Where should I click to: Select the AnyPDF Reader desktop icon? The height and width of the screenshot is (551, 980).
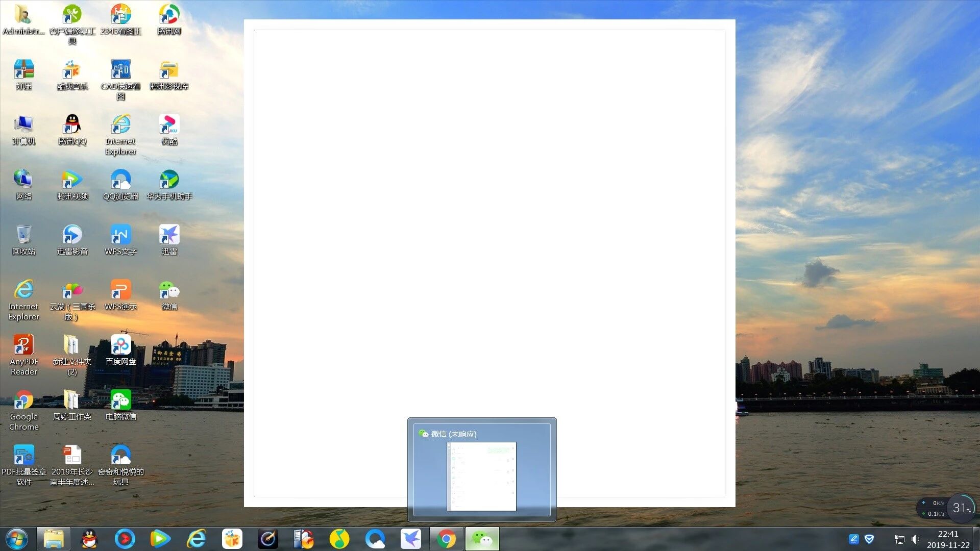point(23,345)
